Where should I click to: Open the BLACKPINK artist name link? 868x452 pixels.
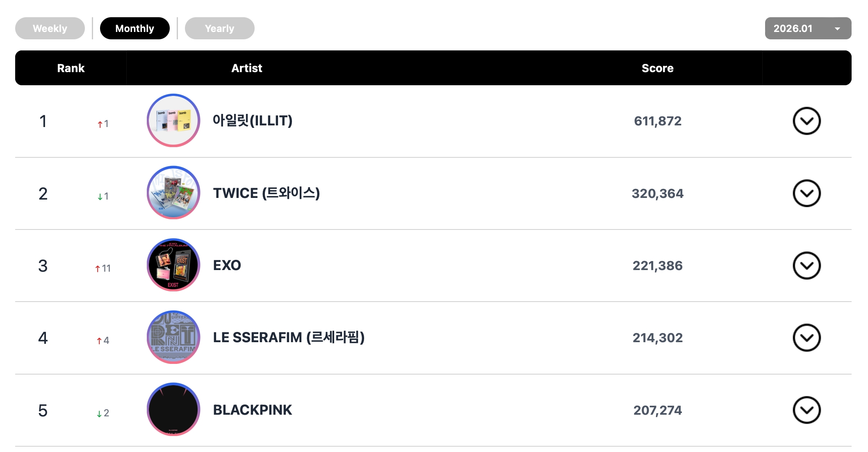[252, 410]
